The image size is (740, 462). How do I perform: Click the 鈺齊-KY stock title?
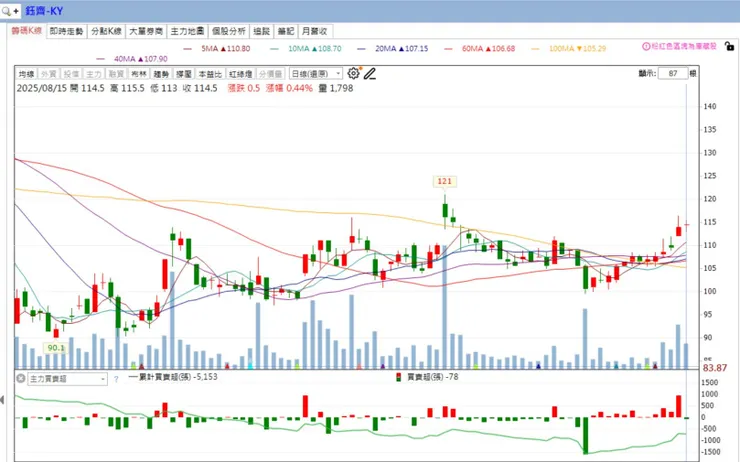(x=44, y=11)
